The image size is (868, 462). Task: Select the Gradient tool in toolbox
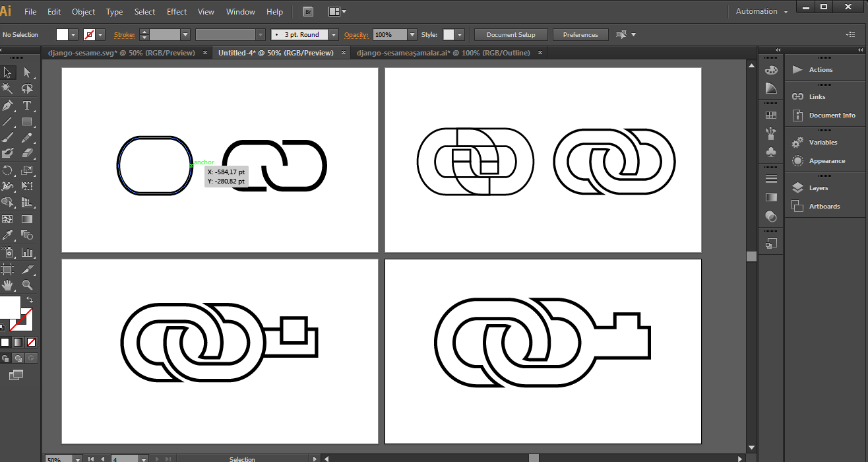pos(27,219)
